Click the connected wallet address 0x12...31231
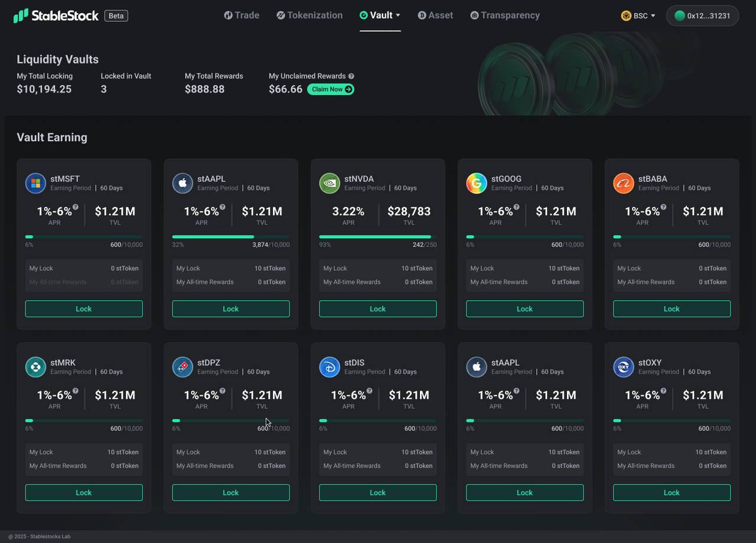The height and width of the screenshot is (543, 756). (702, 16)
